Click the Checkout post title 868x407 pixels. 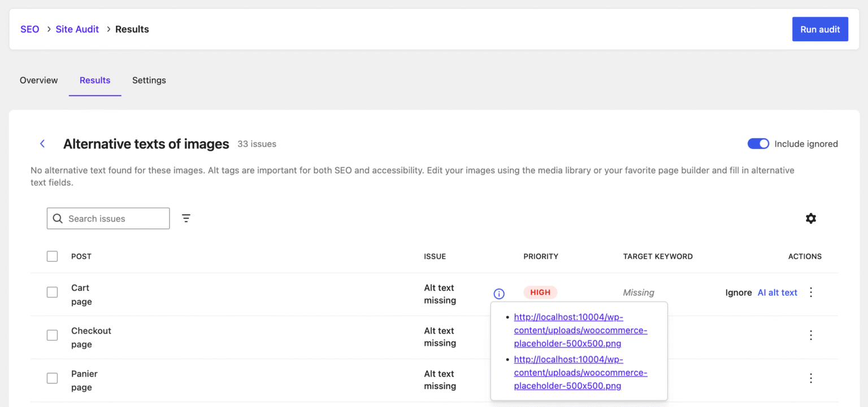(91, 331)
